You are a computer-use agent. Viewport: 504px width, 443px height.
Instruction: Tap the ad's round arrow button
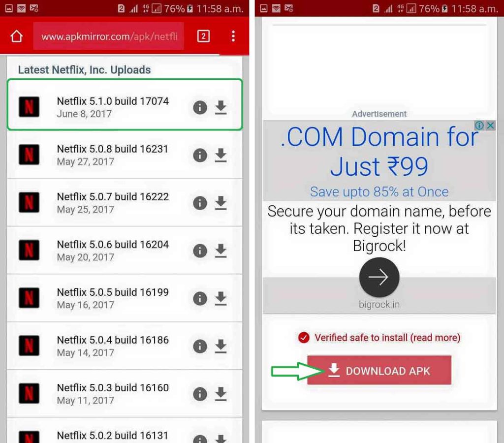[x=379, y=277]
